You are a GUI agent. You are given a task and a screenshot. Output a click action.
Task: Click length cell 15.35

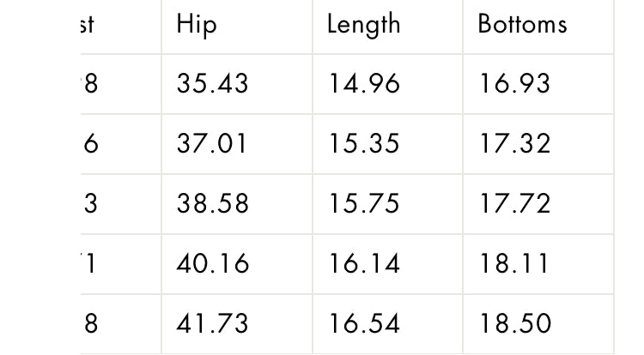pos(364,144)
